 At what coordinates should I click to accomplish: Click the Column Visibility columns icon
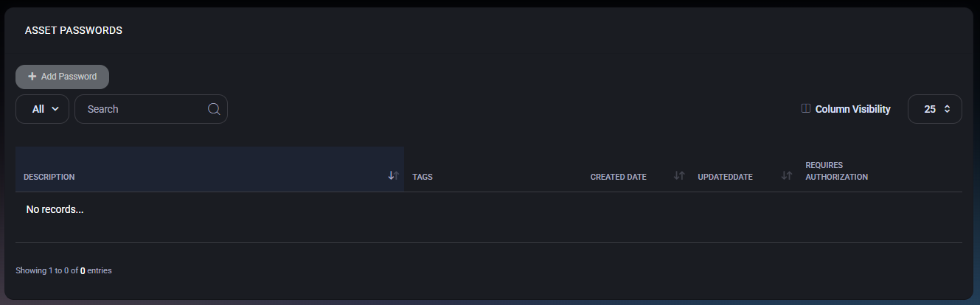click(806, 109)
